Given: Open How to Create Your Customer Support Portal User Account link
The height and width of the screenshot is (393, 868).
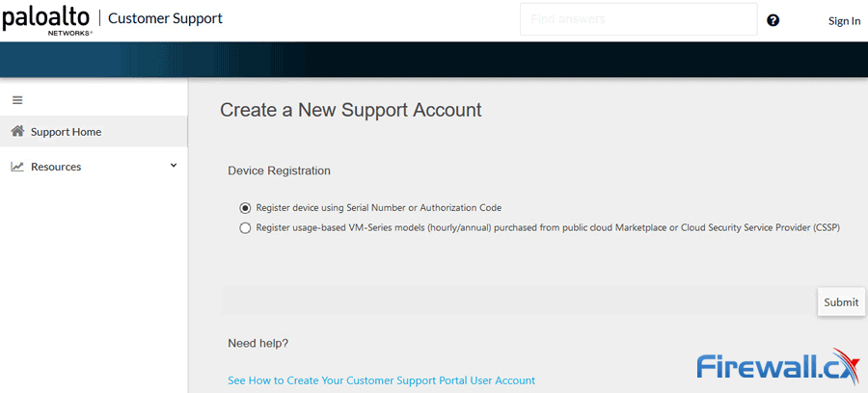Looking at the screenshot, I should point(381,380).
